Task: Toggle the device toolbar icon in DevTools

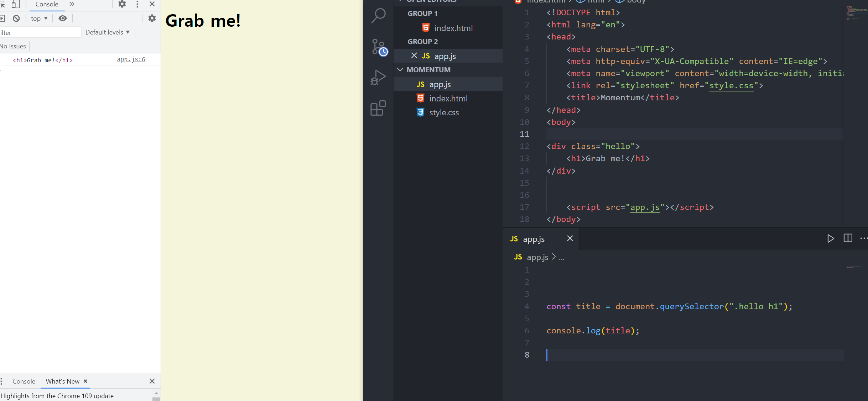Action: pos(15,4)
